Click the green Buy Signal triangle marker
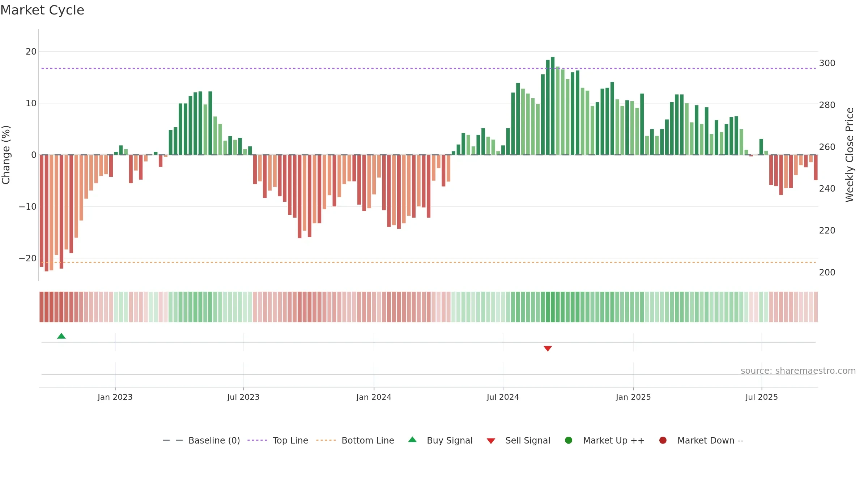Screen dimensions: 868x488 61,336
